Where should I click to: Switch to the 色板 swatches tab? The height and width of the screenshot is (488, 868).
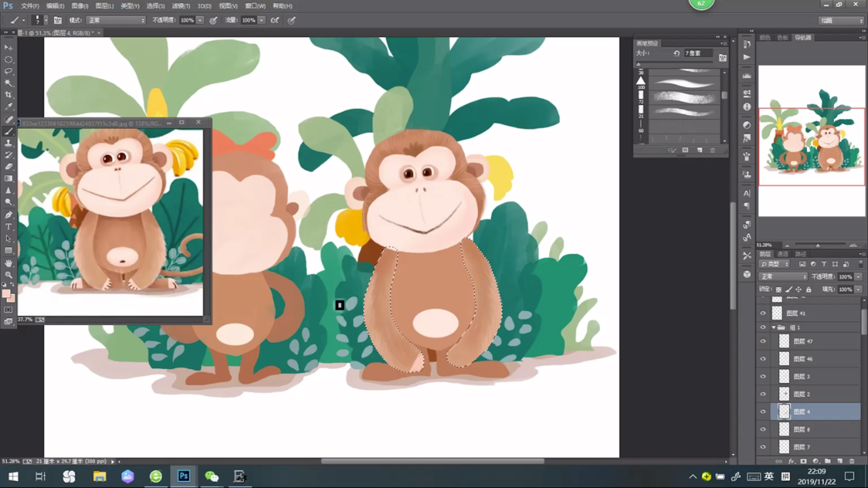pyautogui.click(x=783, y=38)
